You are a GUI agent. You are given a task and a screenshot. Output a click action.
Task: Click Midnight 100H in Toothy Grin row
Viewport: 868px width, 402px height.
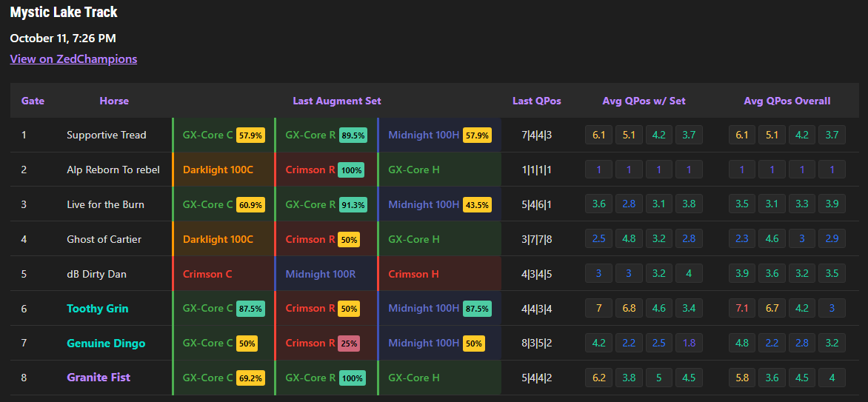[x=424, y=309]
